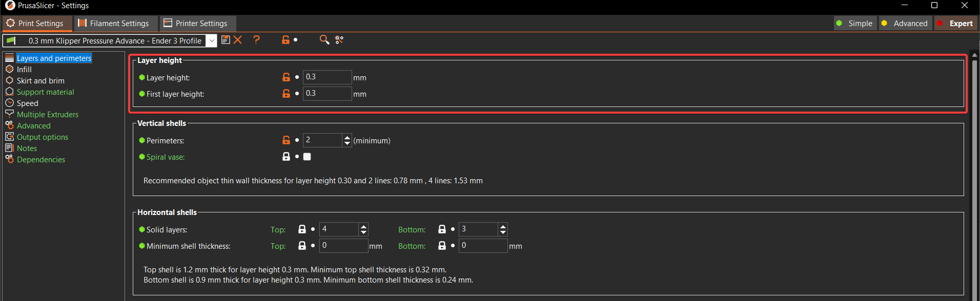Click the red X delete preset icon

click(x=238, y=40)
